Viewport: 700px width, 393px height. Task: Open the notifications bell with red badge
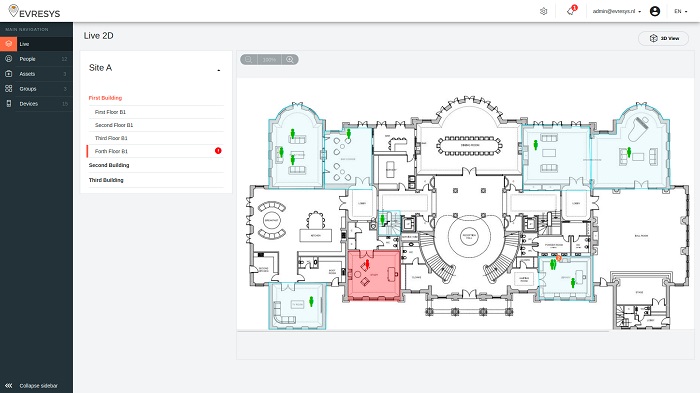pos(571,11)
